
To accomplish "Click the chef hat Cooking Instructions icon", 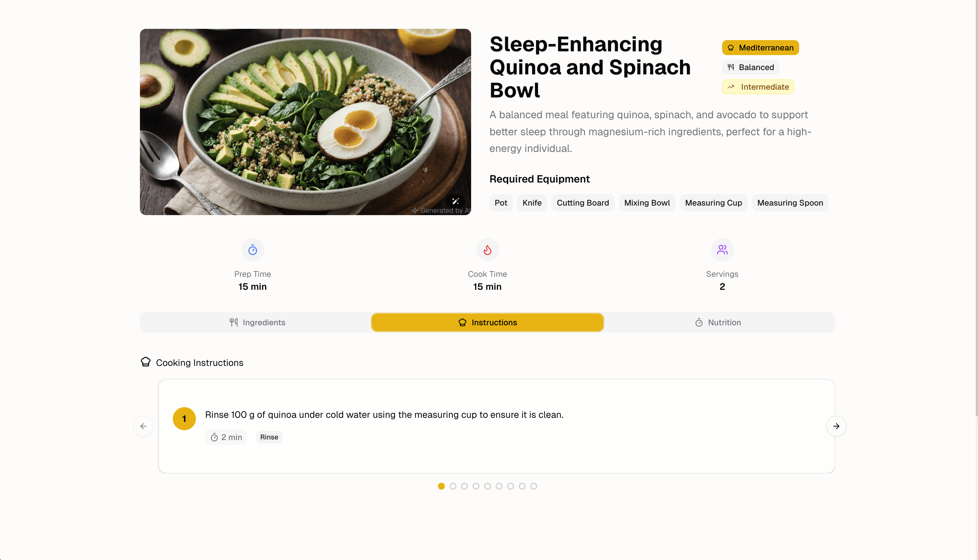I will 145,362.
